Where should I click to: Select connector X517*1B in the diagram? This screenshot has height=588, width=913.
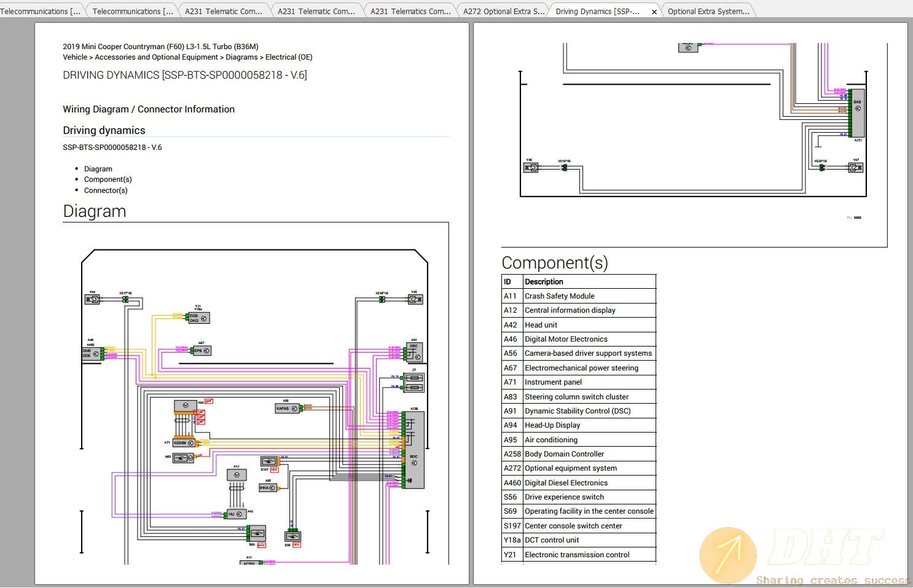(125, 299)
